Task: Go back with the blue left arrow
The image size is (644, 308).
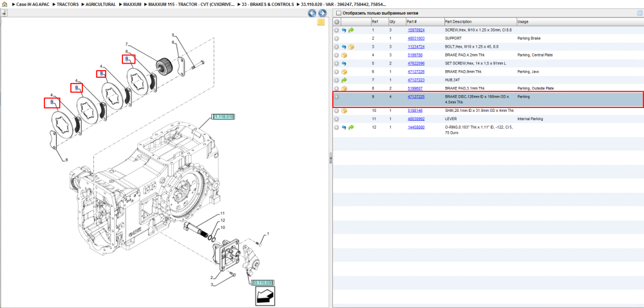Action: coord(312,13)
